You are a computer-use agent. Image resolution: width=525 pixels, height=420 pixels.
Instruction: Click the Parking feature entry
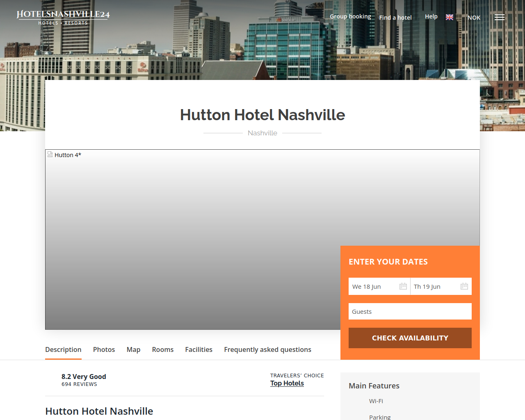380,417
